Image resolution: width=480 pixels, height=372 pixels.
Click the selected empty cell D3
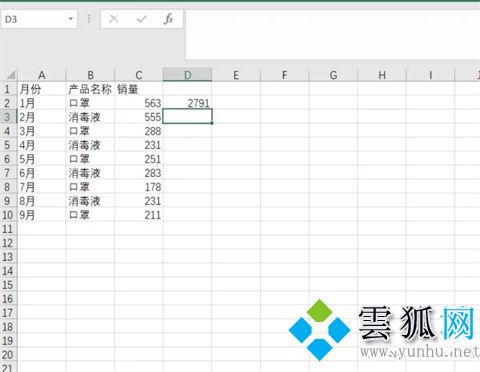[187, 117]
